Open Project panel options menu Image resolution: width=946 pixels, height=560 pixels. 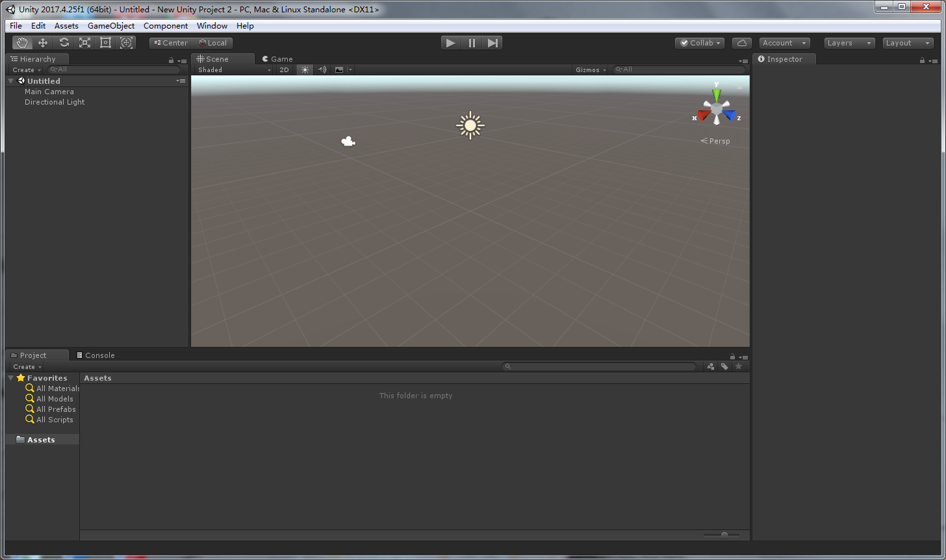[x=744, y=357]
